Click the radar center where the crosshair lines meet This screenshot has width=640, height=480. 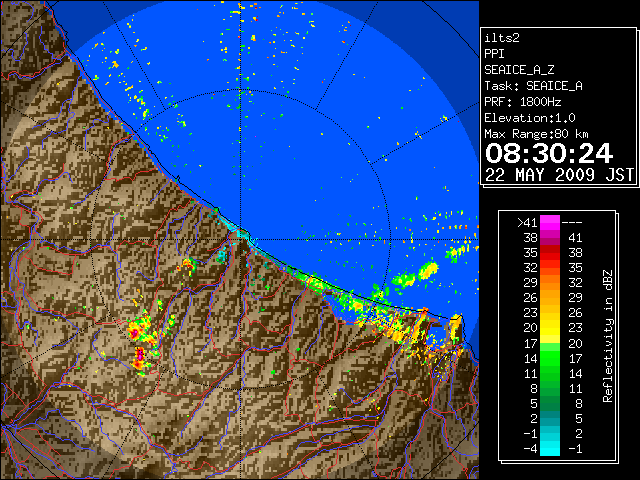(x=241, y=240)
